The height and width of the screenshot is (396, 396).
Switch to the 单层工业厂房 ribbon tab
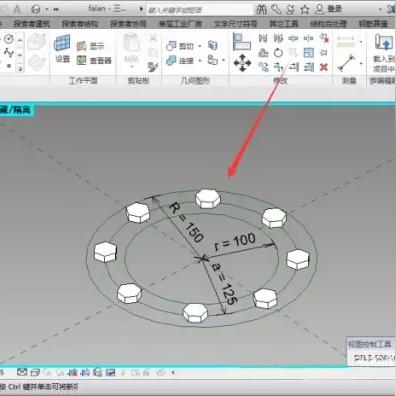[180, 24]
